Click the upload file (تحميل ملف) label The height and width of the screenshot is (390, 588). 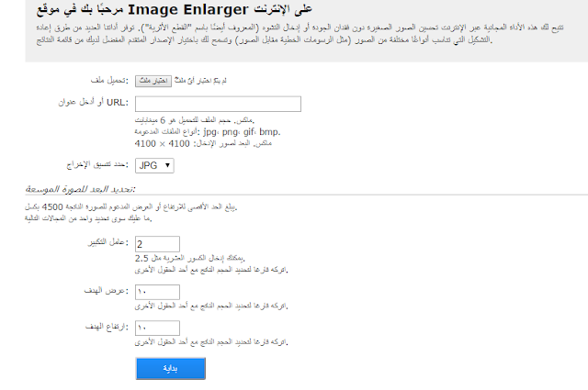[109, 80]
